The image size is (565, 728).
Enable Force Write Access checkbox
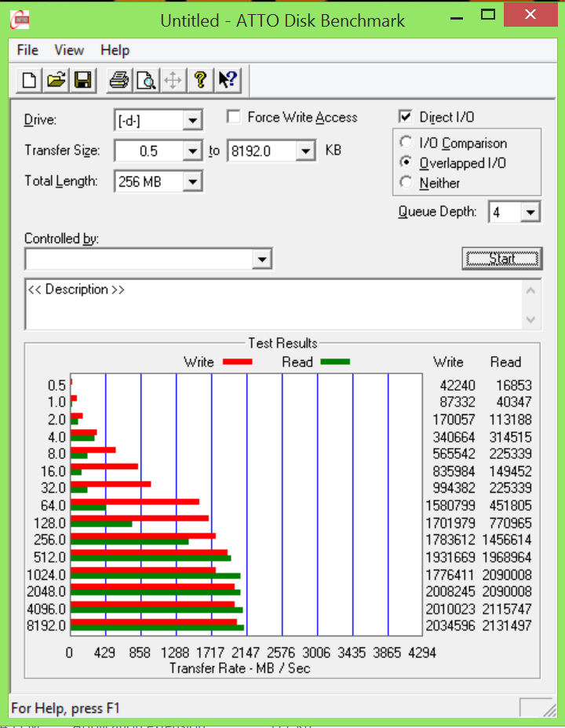pyautogui.click(x=234, y=117)
